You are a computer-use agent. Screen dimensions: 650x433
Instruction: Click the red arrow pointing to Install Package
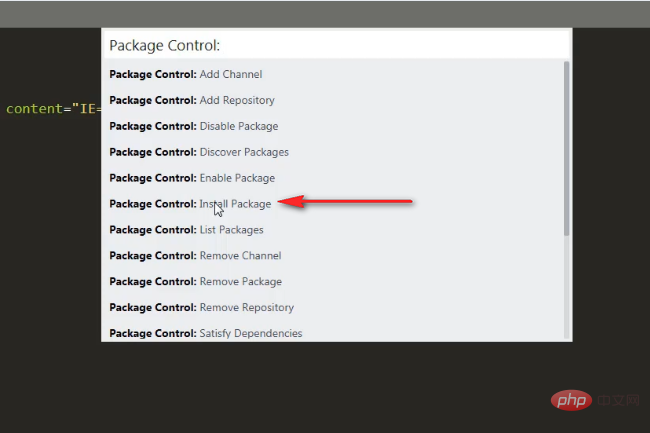pyautogui.click(x=345, y=202)
